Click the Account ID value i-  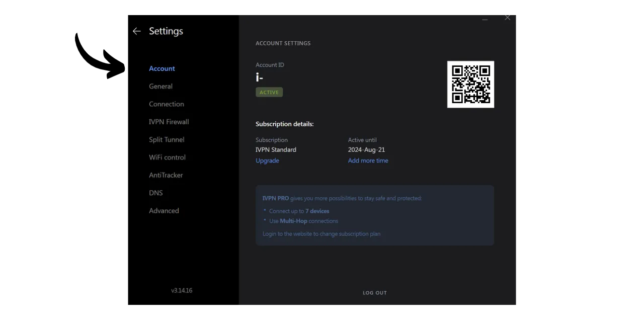[x=259, y=78]
